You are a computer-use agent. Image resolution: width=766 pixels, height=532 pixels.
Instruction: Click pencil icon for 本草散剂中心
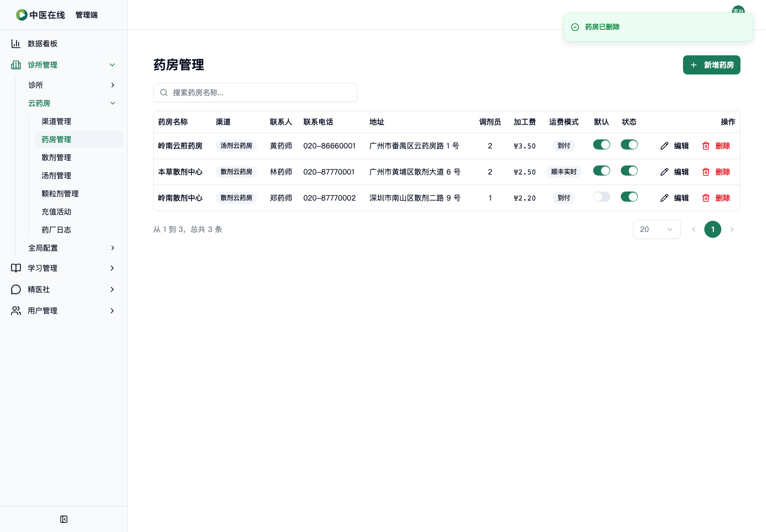click(664, 172)
